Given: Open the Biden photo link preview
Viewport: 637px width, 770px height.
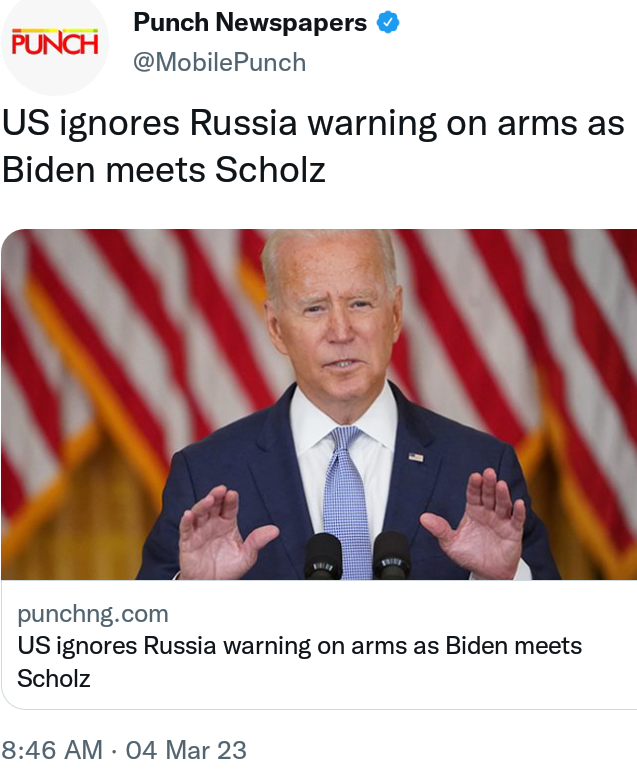Looking at the screenshot, I should click(x=319, y=404).
